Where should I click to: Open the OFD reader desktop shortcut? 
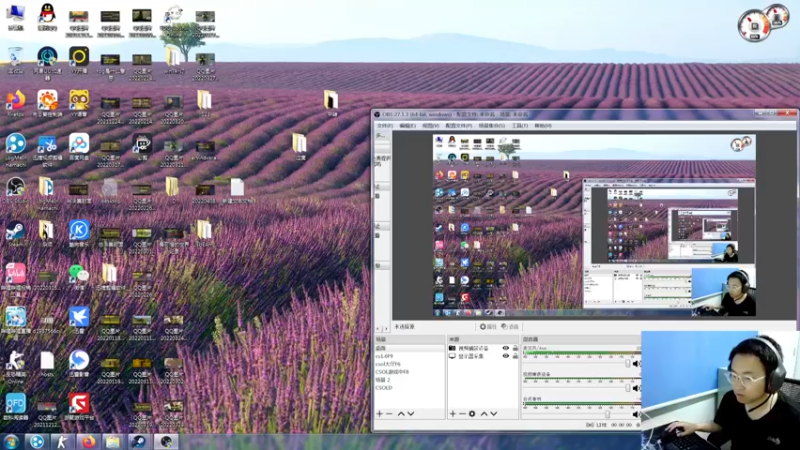(x=15, y=407)
